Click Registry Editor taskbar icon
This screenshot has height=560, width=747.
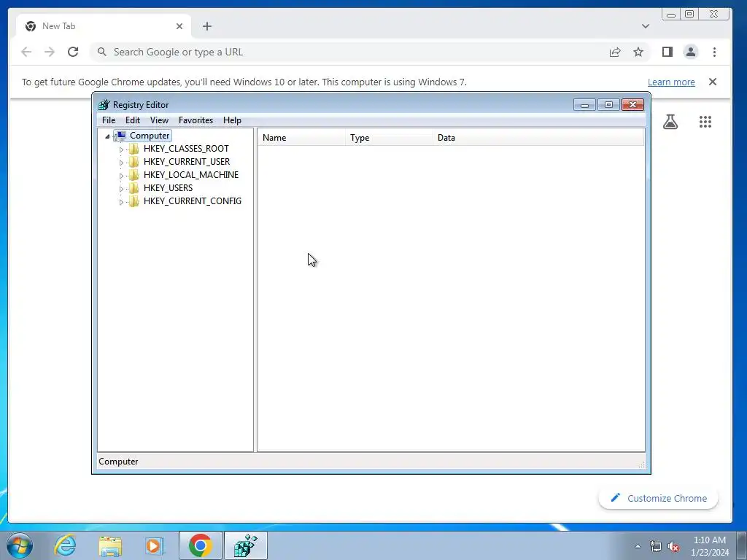coord(245,545)
